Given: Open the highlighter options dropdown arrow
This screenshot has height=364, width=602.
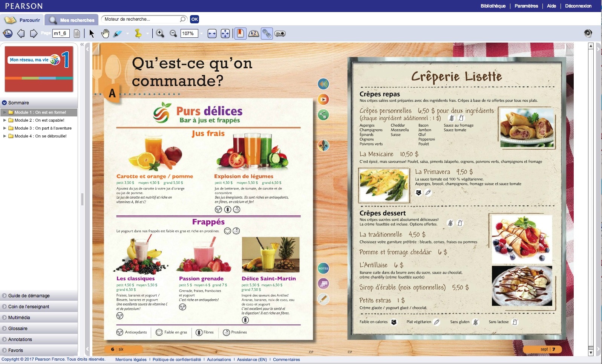Looking at the screenshot, I should 127,34.
